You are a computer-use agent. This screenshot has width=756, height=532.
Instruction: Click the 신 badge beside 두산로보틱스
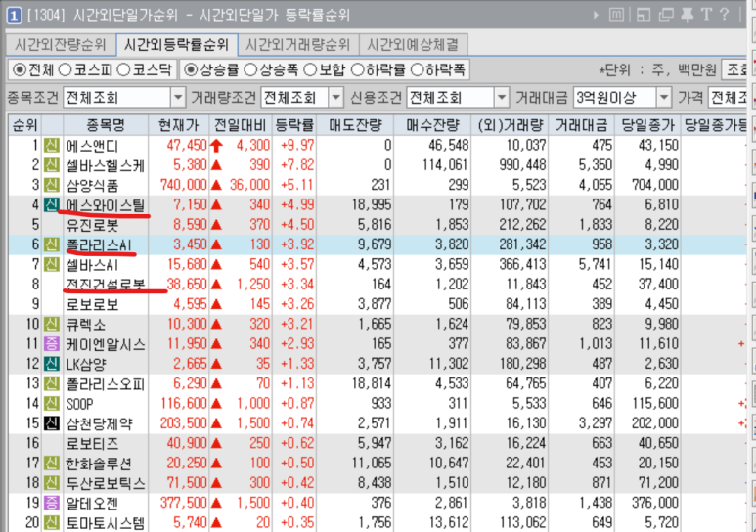tap(52, 483)
